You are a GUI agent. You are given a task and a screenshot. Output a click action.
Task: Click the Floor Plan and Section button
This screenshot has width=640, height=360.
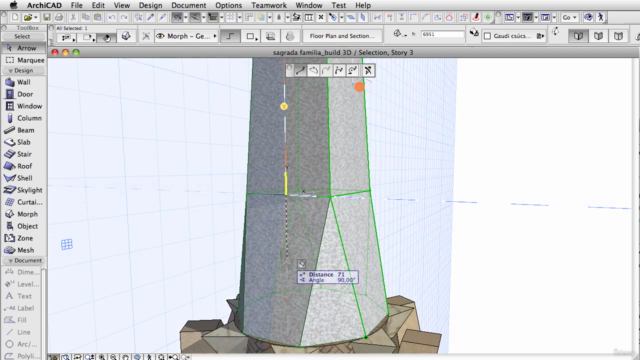click(x=342, y=36)
